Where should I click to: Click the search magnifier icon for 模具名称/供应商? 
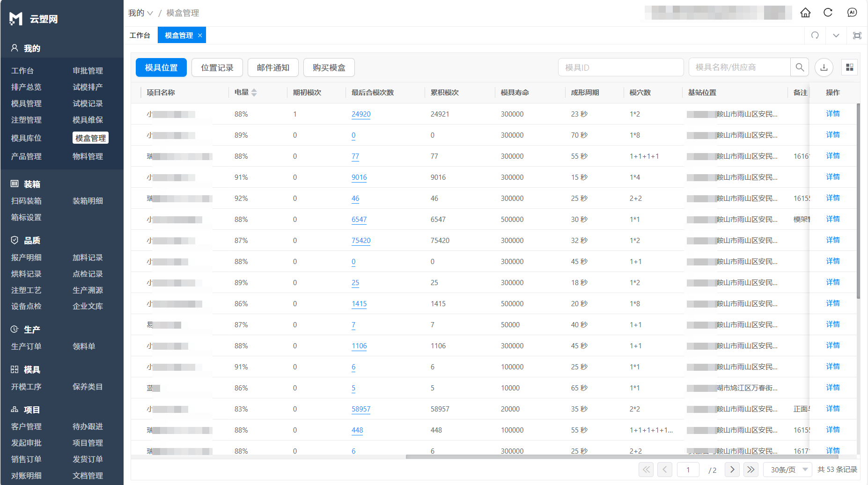799,67
